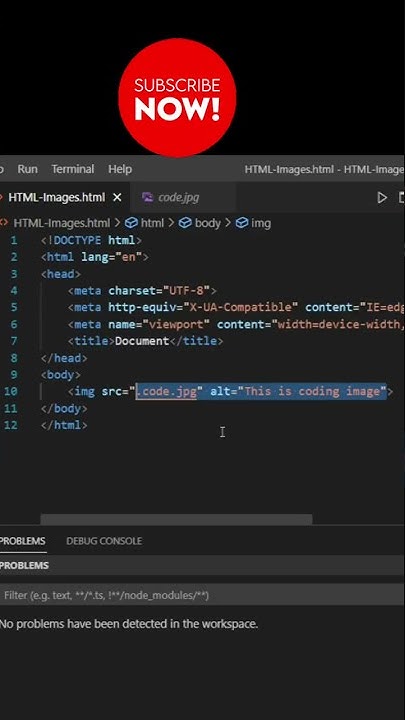The height and width of the screenshot is (720, 405).
Task: Click the charset="UTF-8" meta text
Action: click(x=159, y=291)
